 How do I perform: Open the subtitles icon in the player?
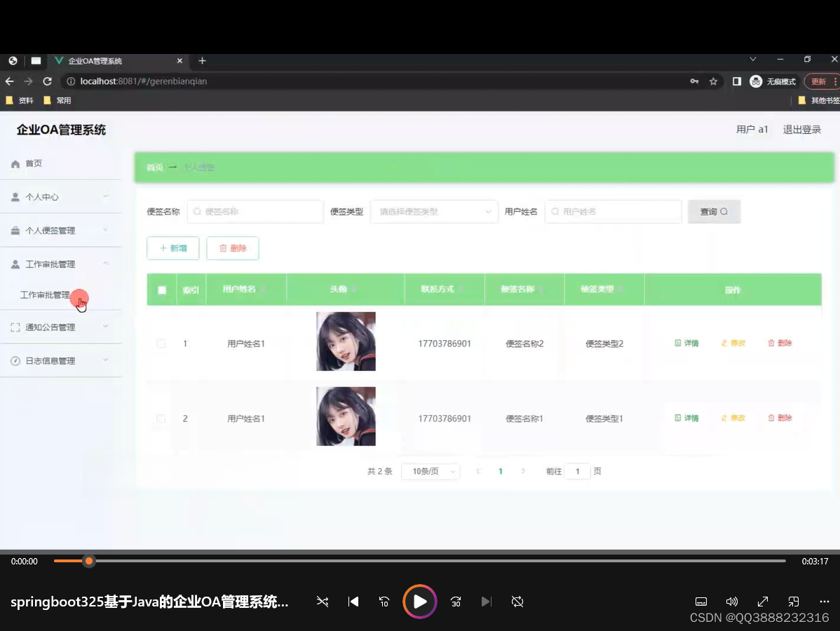(x=701, y=602)
